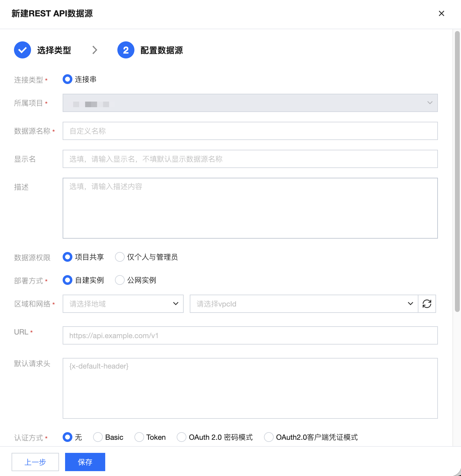Screen dimensions: 461x476
Task: Click the refresh icon next to vpcId
Action: click(x=427, y=304)
